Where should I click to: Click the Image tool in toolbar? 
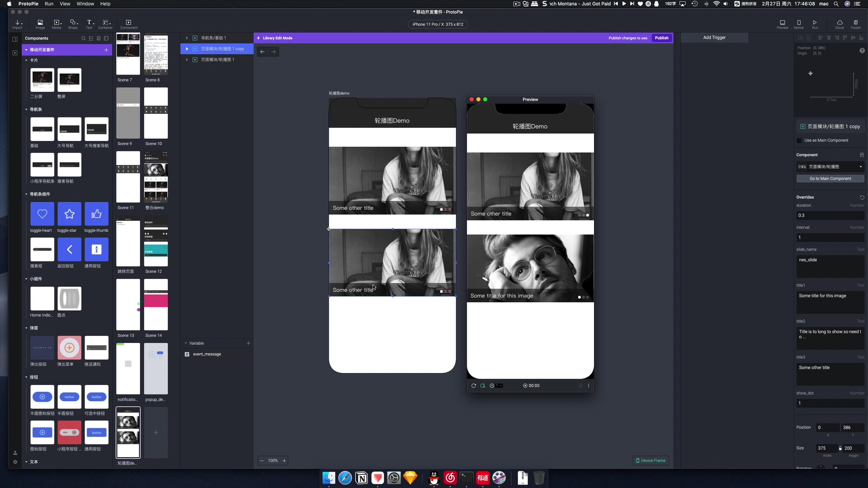40,24
